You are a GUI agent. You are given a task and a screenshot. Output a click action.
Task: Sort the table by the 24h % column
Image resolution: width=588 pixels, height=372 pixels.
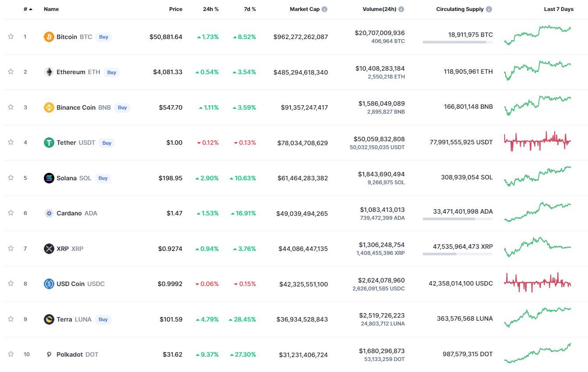pos(210,9)
